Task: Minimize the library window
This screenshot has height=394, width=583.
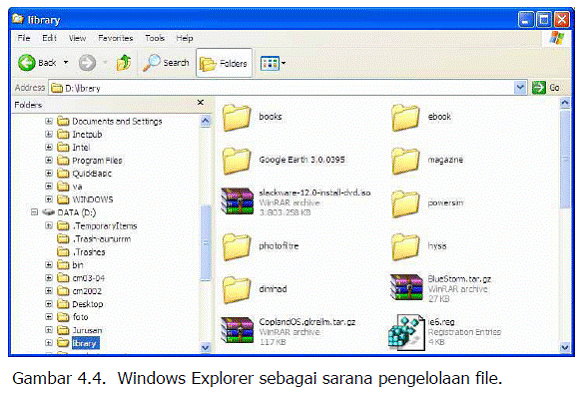Action: tap(526, 19)
